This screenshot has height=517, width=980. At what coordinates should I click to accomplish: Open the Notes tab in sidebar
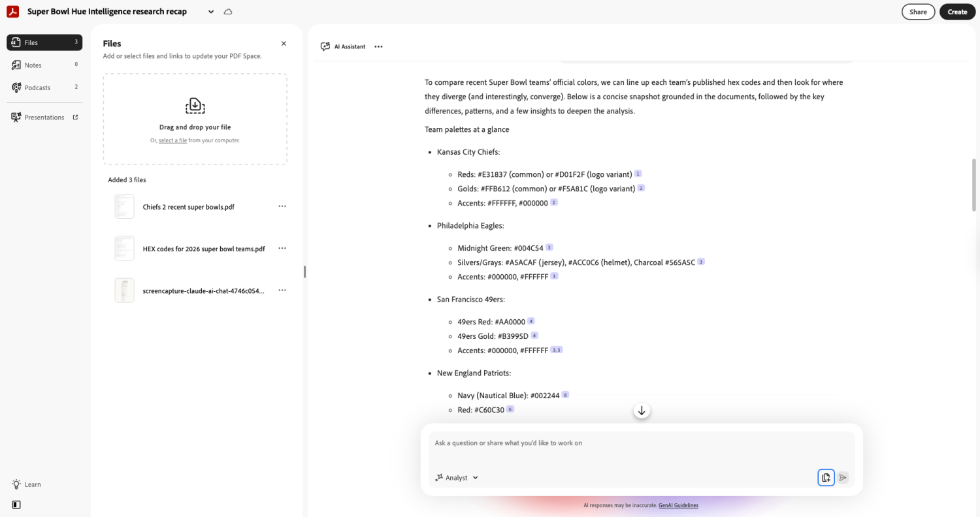tap(44, 65)
